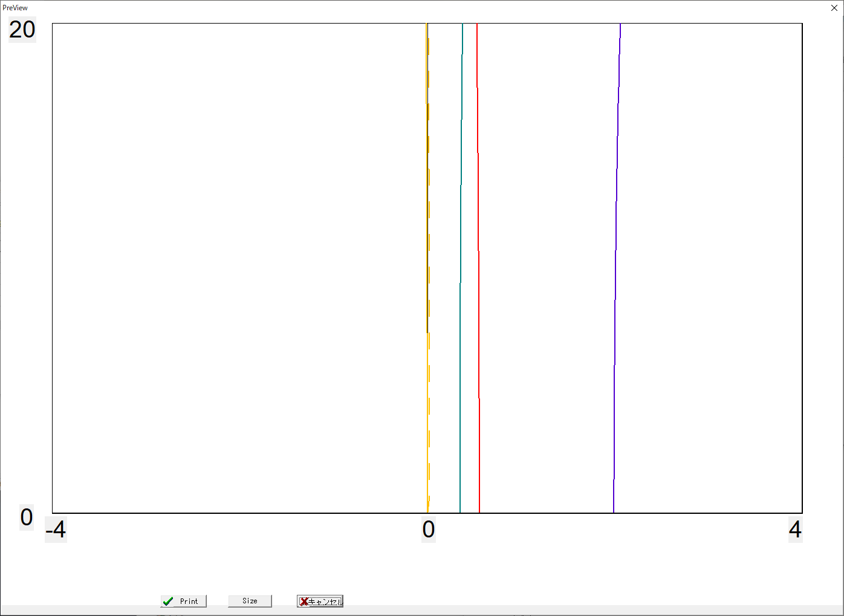Click the y-axis minimum label 0
Image resolution: width=844 pixels, height=616 pixels.
(27, 517)
